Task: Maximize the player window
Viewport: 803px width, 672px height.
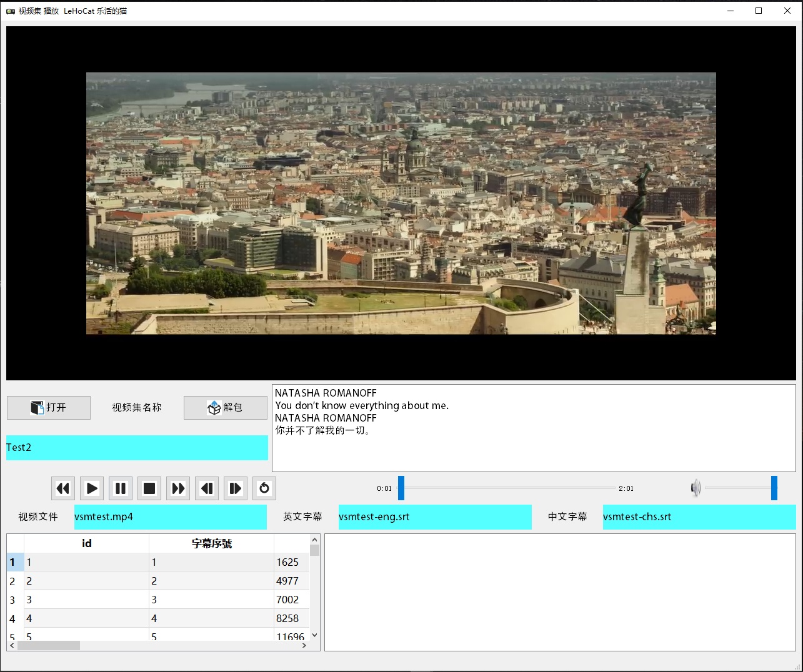Action: 759,11
